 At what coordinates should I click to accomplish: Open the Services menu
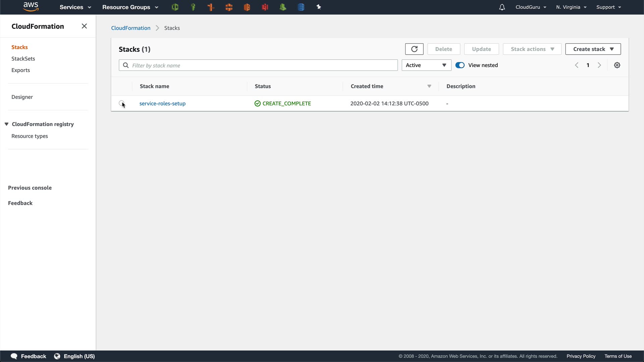pyautogui.click(x=75, y=7)
